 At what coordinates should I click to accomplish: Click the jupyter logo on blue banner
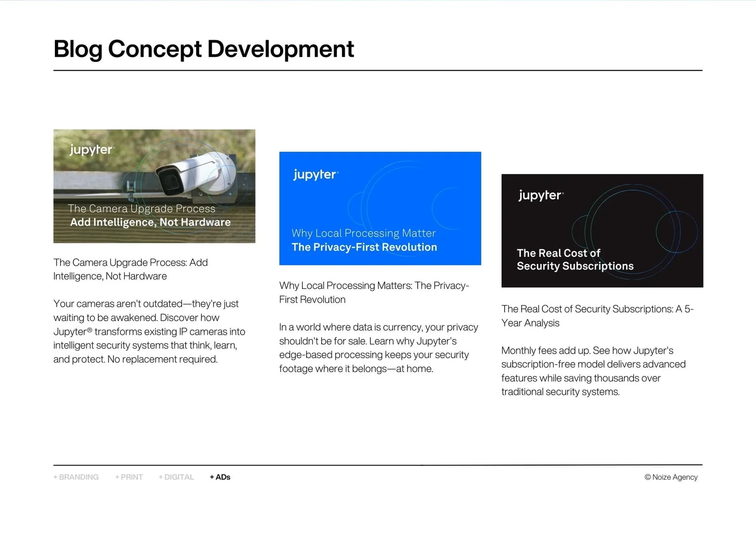click(x=315, y=175)
